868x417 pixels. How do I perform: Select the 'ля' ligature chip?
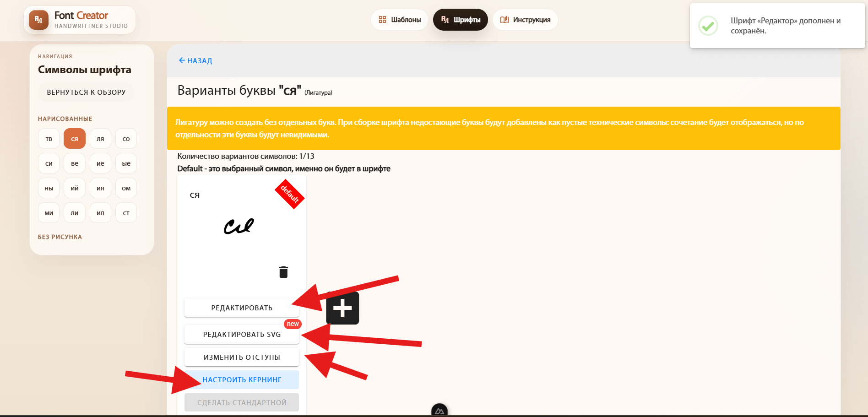point(100,139)
